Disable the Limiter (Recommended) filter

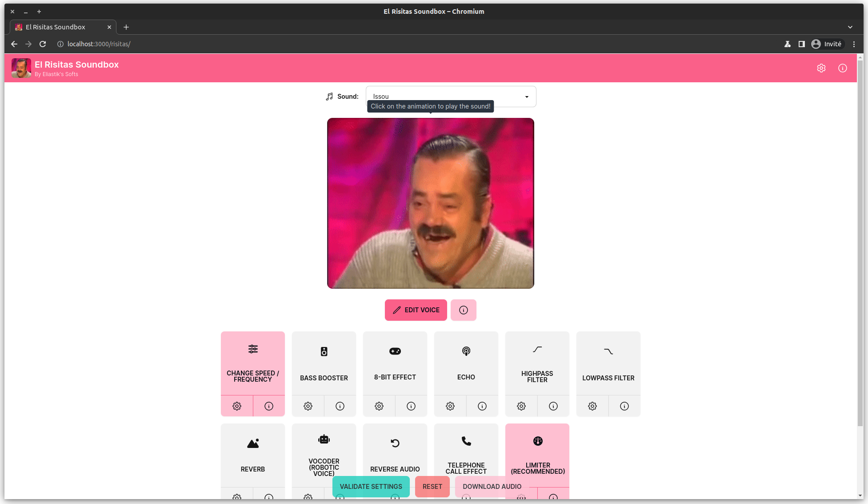(x=537, y=454)
